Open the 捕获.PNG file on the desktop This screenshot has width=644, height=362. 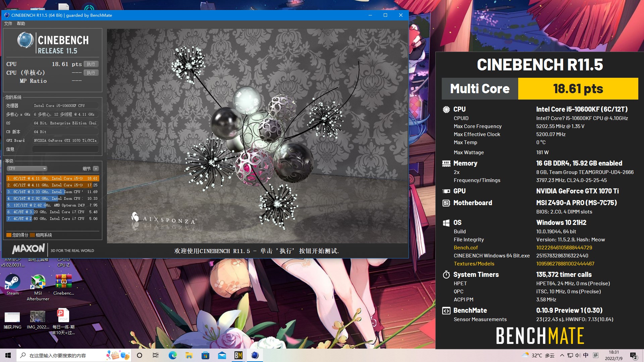pos(12,320)
